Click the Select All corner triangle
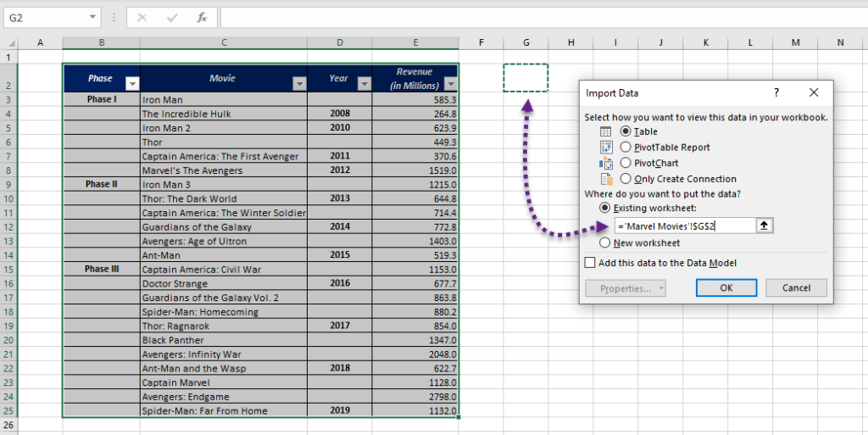Screen dimensions: 868x435 pos(12,42)
